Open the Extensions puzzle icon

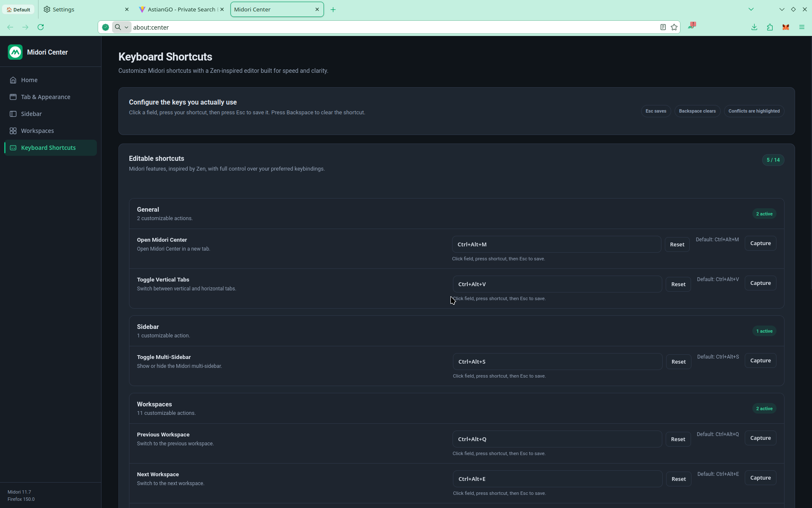tap(770, 27)
